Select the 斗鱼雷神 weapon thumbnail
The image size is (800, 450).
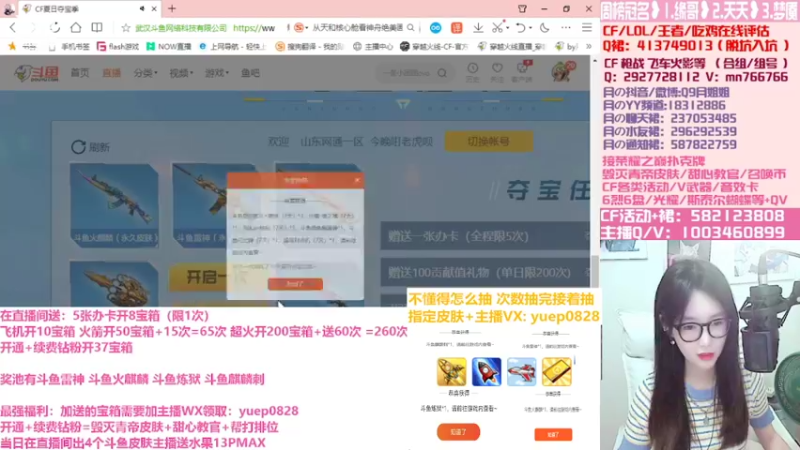[199, 205]
